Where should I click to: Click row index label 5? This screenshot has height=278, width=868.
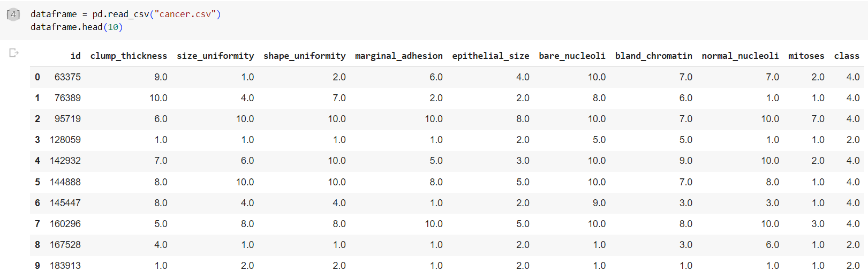click(x=37, y=182)
